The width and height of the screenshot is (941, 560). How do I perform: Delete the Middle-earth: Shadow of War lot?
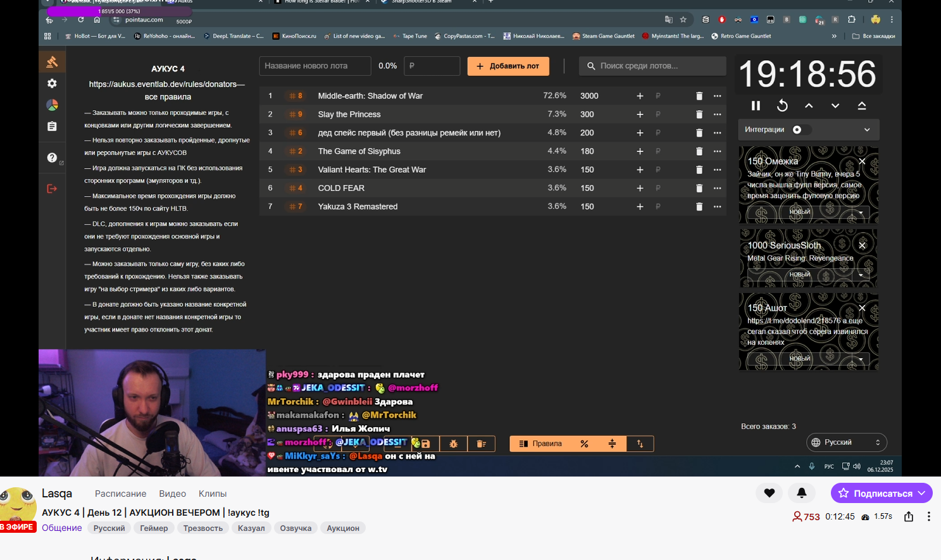pyautogui.click(x=699, y=96)
